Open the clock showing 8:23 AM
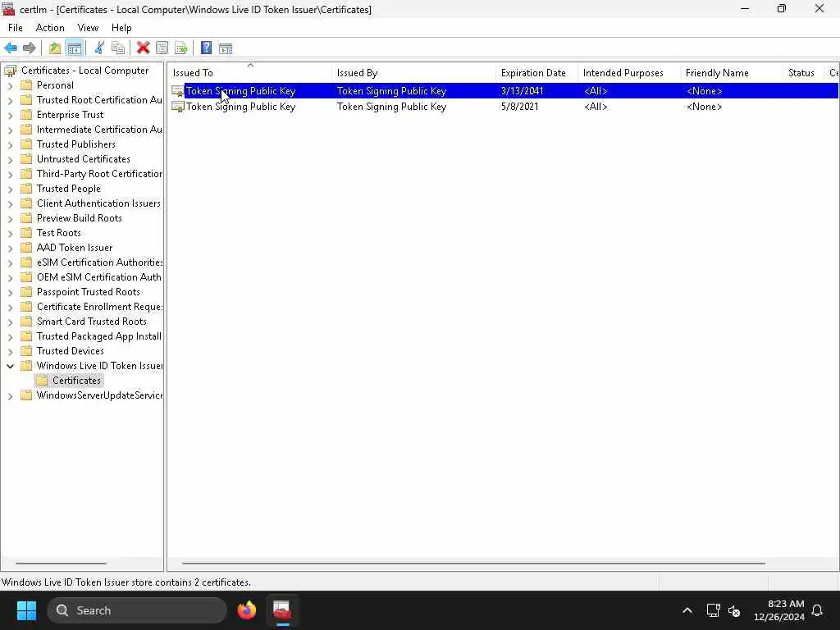The width and height of the screenshot is (840, 630). [779, 610]
